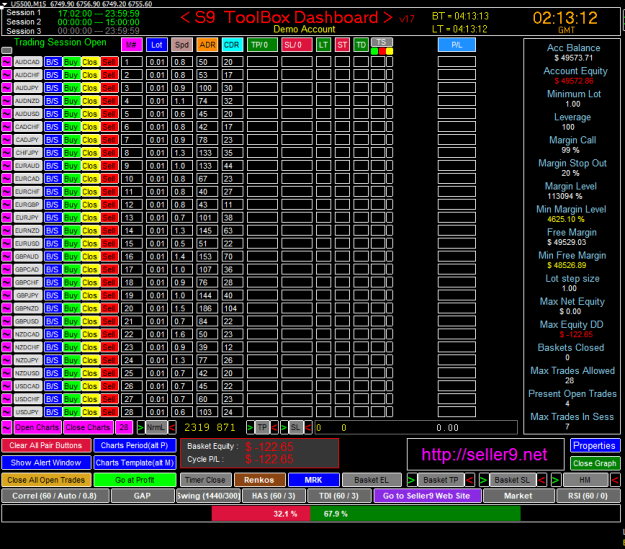The height and width of the screenshot is (549, 625).
Task: Toggle B/S button for EURUSD
Action: 53,243
